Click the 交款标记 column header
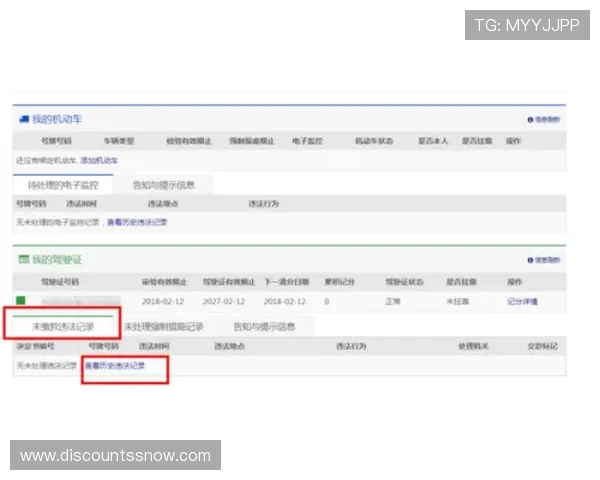The width and height of the screenshot is (600, 480). point(543,346)
